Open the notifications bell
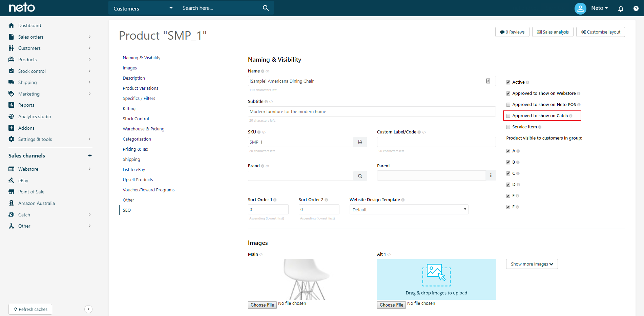644x316 pixels. click(x=620, y=8)
